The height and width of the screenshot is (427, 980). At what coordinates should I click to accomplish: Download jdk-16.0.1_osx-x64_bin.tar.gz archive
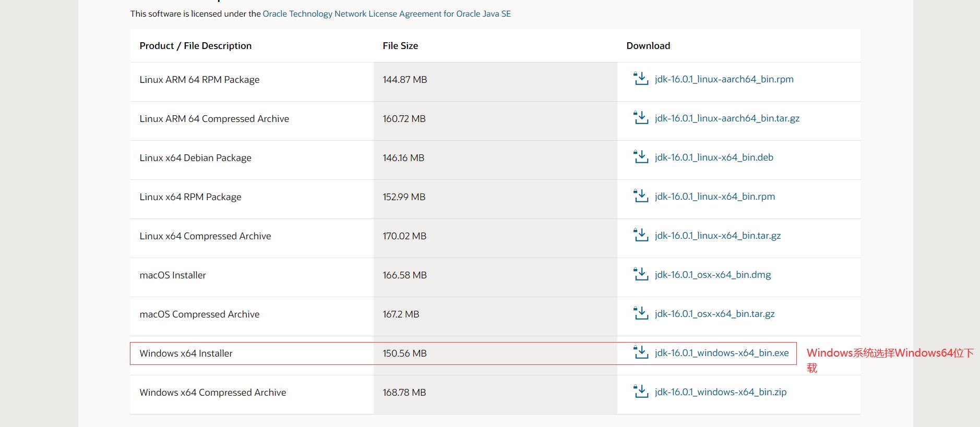[x=714, y=314]
